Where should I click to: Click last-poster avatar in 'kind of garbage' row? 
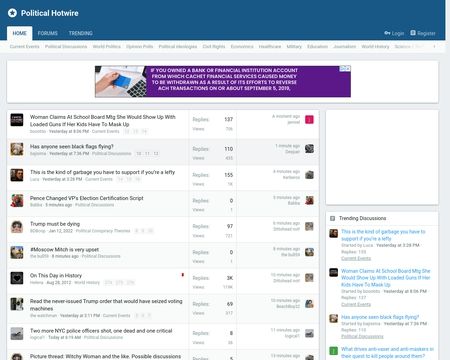pos(309,175)
